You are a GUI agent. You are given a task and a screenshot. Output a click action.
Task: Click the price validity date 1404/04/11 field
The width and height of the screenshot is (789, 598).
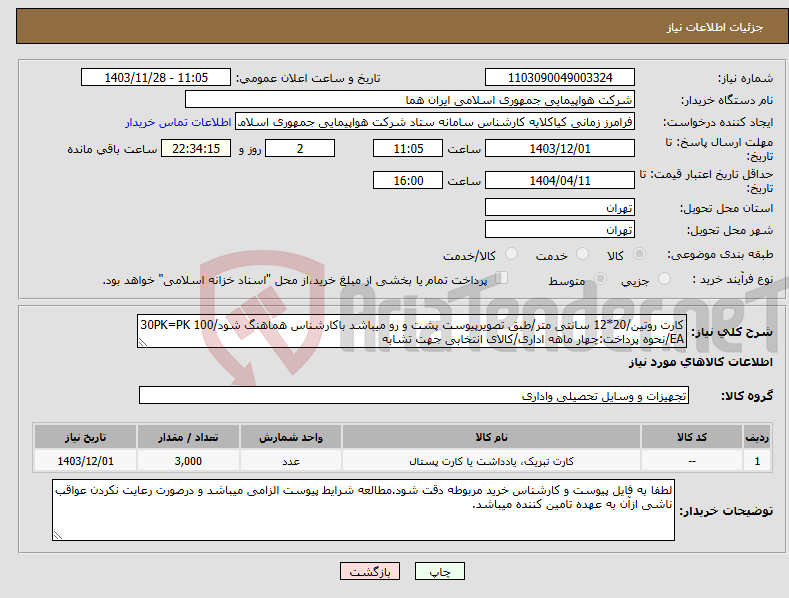click(560, 180)
